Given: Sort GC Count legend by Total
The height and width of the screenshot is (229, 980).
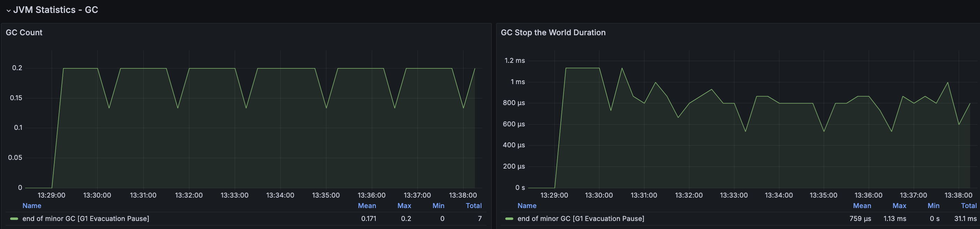Looking at the screenshot, I should click(474, 206).
